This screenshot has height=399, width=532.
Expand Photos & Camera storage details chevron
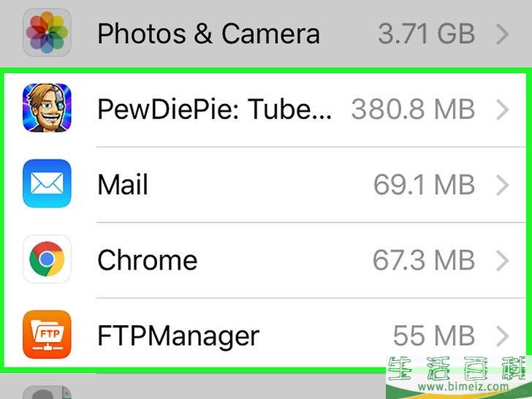click(503, 34)
